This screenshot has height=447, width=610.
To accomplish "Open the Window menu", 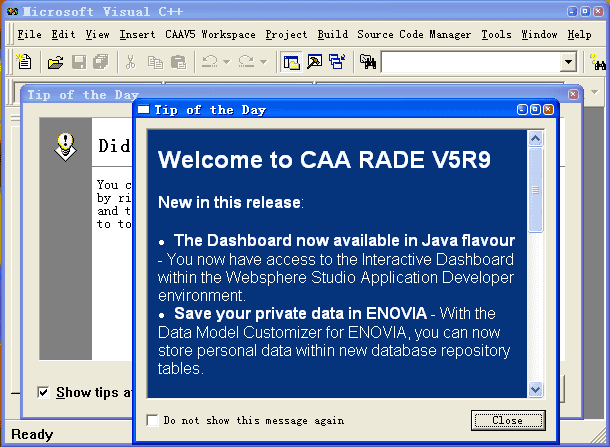I will tap(539, 35).
